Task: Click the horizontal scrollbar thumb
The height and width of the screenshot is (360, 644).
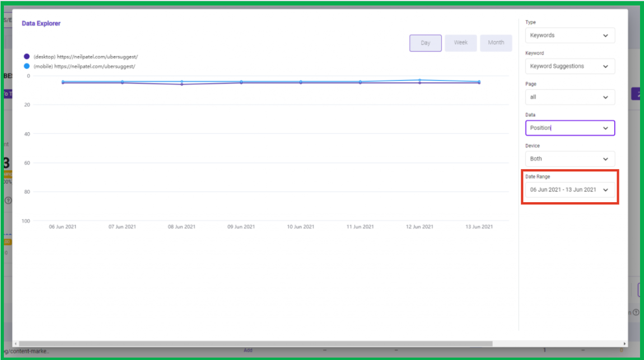Action: 255,344
